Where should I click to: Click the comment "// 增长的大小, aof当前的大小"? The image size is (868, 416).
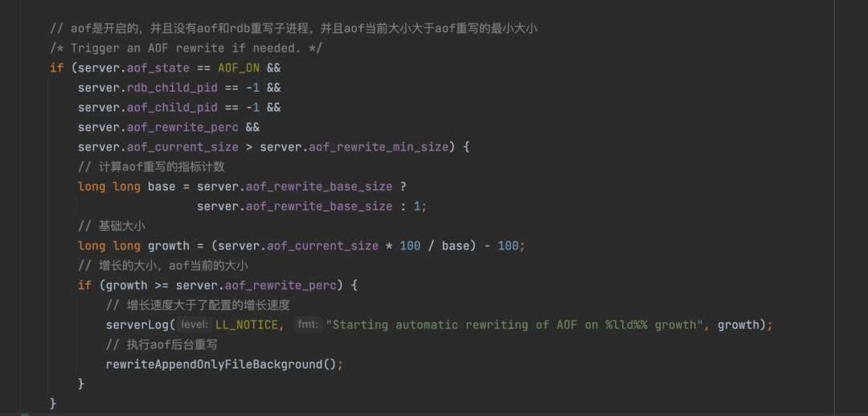click(x=162, y=266)
